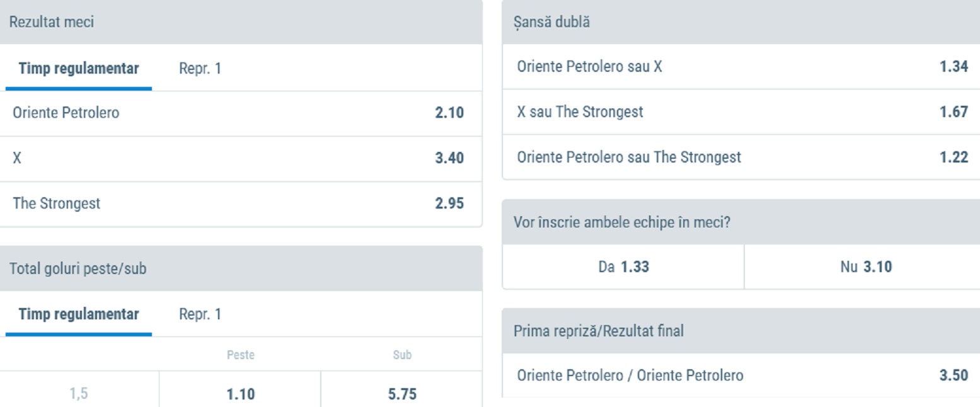980x407 pixels.
Task: Collapse the Rezultat meci section header
Action: click(x=239, y=22)
